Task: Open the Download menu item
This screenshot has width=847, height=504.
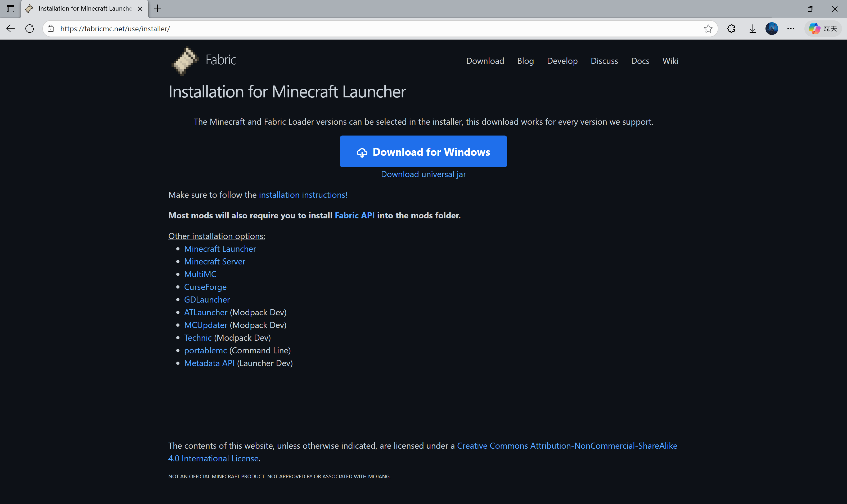Action: 485,61
